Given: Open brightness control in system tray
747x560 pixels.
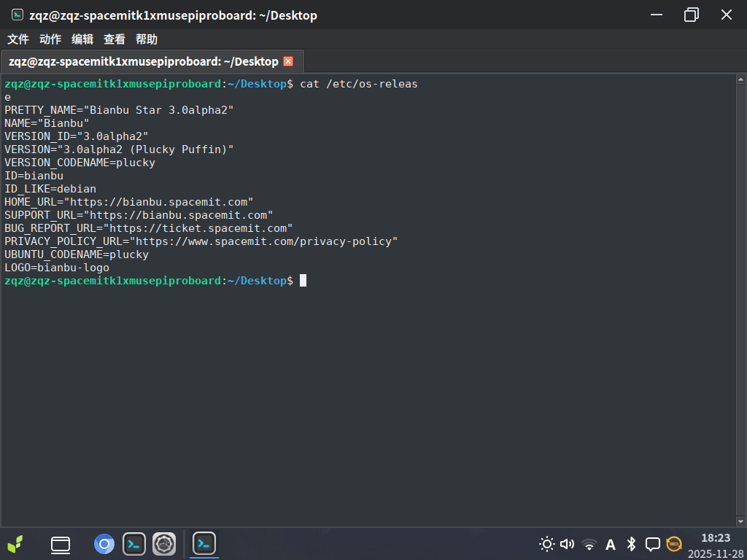Looking at the screenshot, I should (546, 544).
